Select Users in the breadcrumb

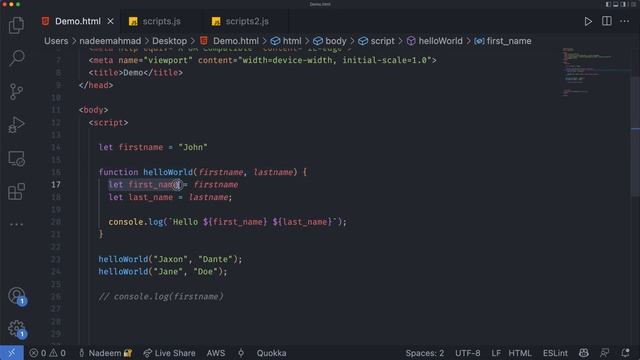(56, 41)
